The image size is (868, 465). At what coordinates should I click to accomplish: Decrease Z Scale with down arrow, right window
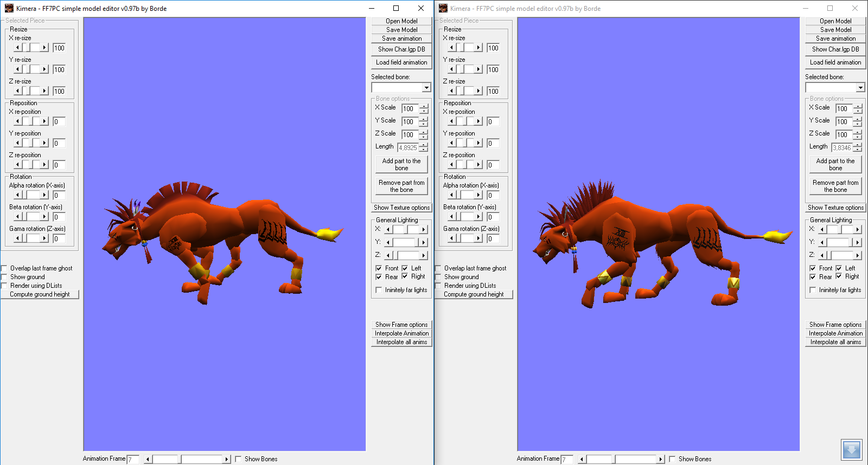pos(858,137)
